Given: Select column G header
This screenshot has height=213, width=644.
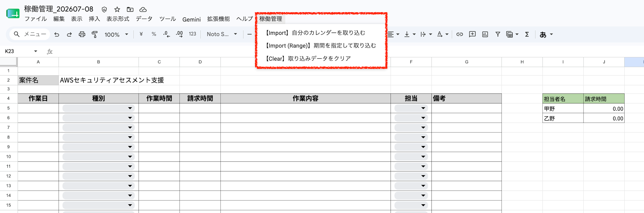Looking at the screenshot, I should tap(467, 62).
